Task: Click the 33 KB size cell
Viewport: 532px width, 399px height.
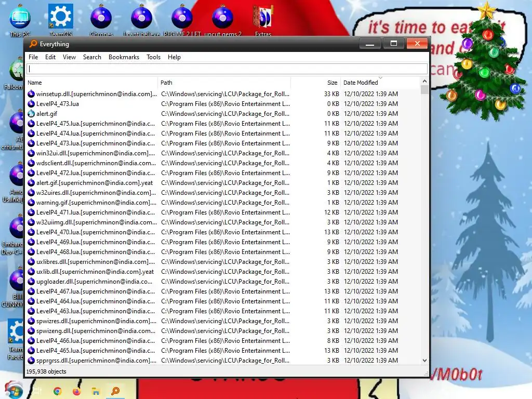Action: coord(331,94)
